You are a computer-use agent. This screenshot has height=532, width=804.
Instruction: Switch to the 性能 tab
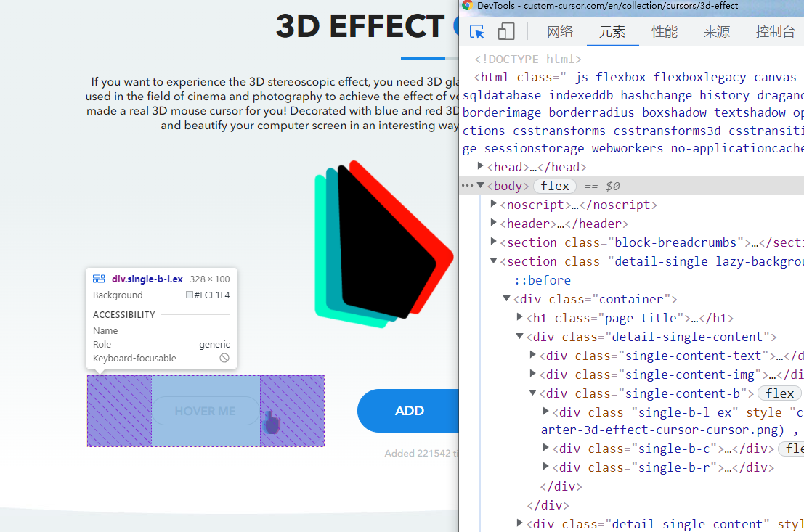665,32
